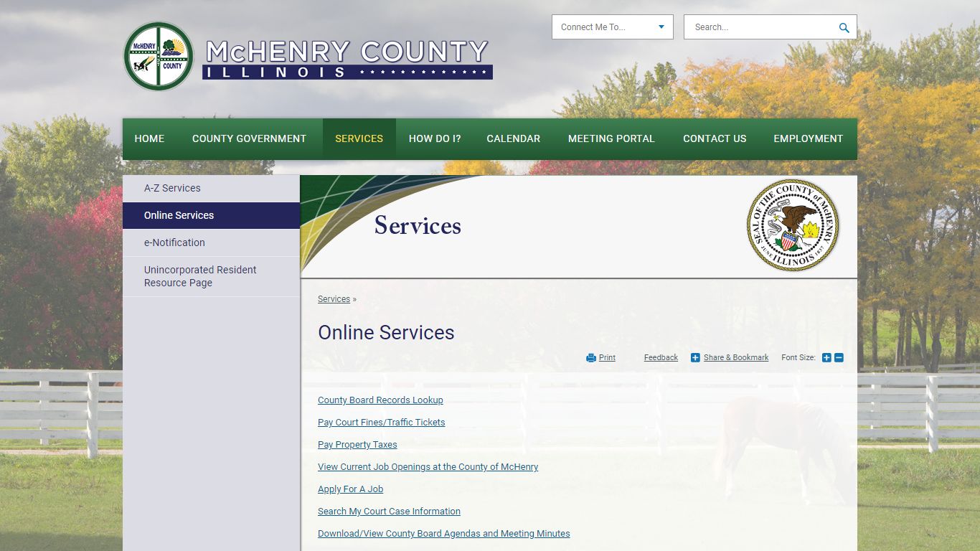Click the Print link
The image size is (980, 551).
click(x=607, y=357)
